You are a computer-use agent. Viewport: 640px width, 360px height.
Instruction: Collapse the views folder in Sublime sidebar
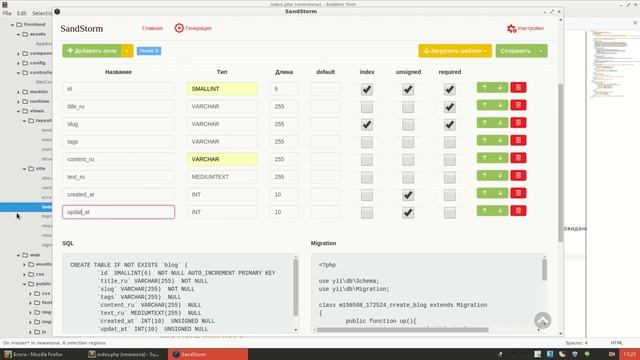[18, 111]
